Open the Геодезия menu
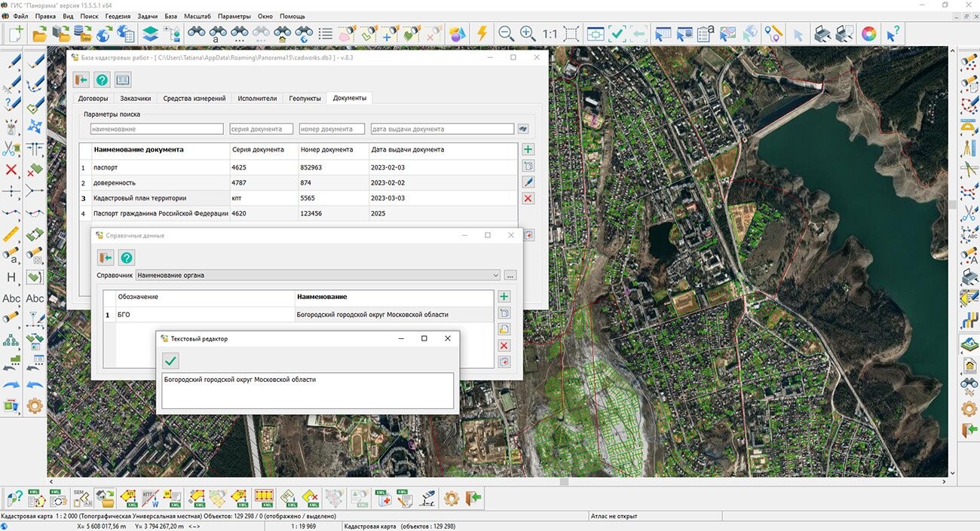Screen dimensions: 980x531 click(x=117, y=16)
